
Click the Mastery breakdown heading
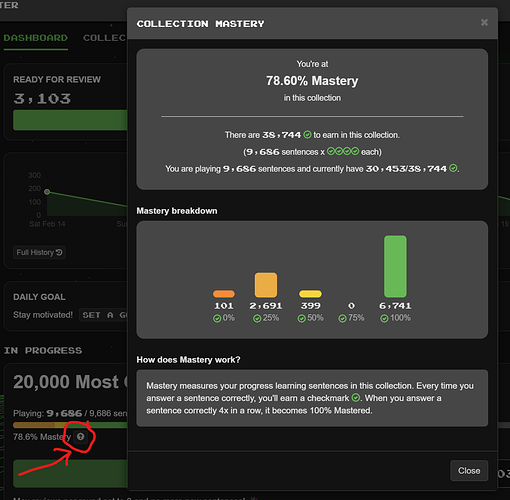coord(177,211)
